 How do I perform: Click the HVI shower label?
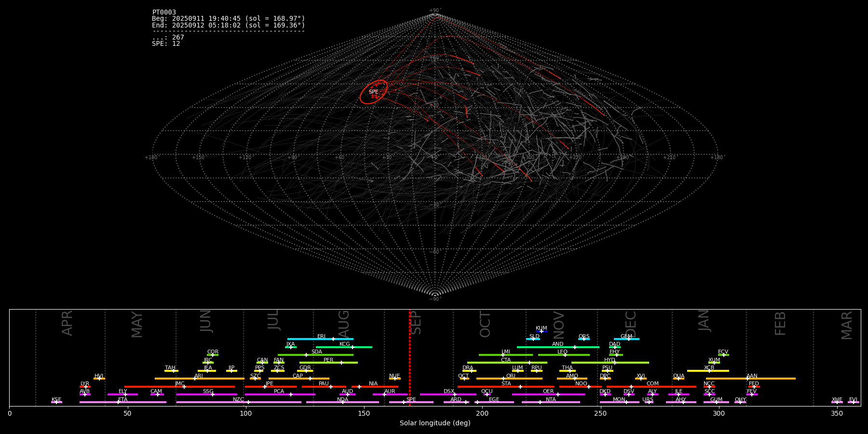click(x=99, y=376)
